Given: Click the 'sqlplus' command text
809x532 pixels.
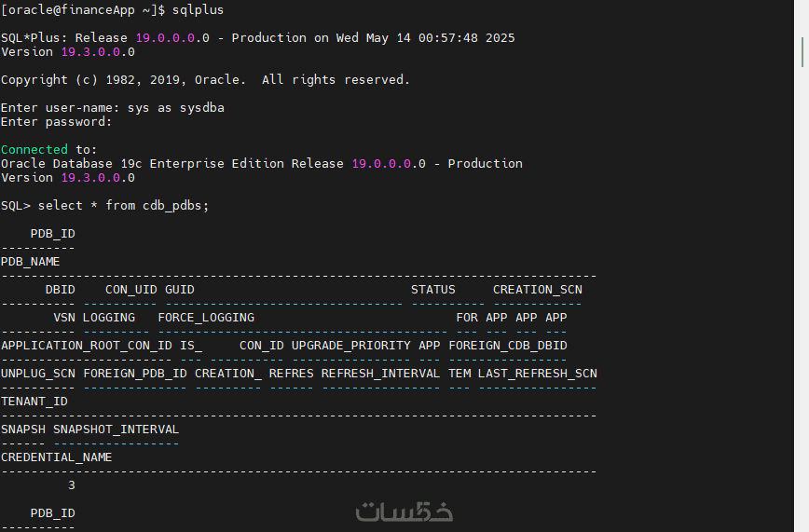Looking at the screenshot, I should point(199,10).
